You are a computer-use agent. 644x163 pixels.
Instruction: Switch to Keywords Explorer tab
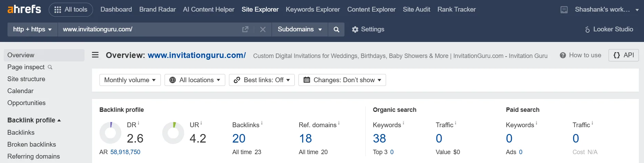tap(312, 10)
